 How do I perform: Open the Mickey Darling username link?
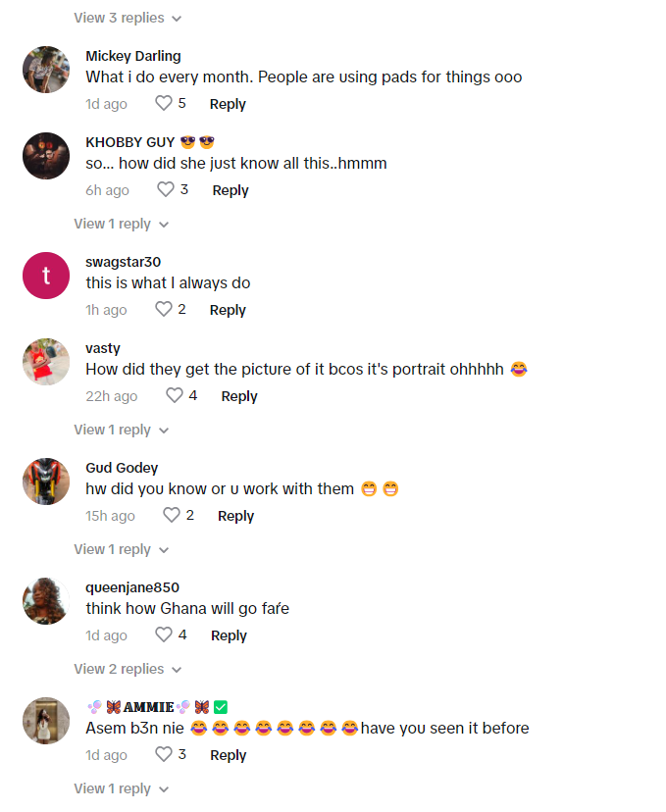coord(133,56)
